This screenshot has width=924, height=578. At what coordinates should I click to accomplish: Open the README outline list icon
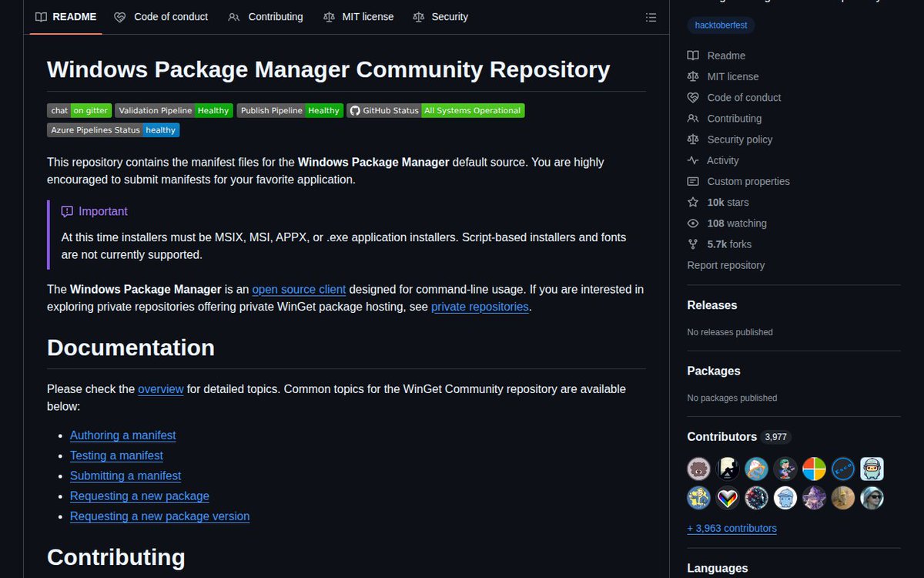click(651, 17)
